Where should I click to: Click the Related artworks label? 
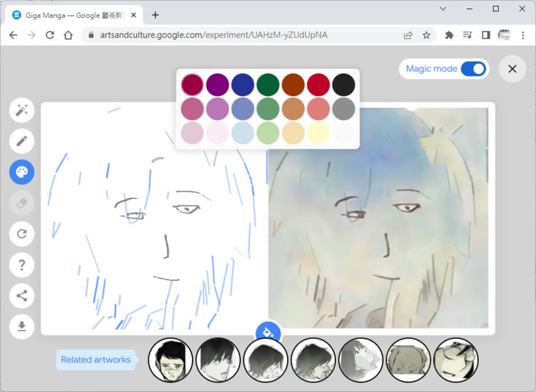click(96, 360)
